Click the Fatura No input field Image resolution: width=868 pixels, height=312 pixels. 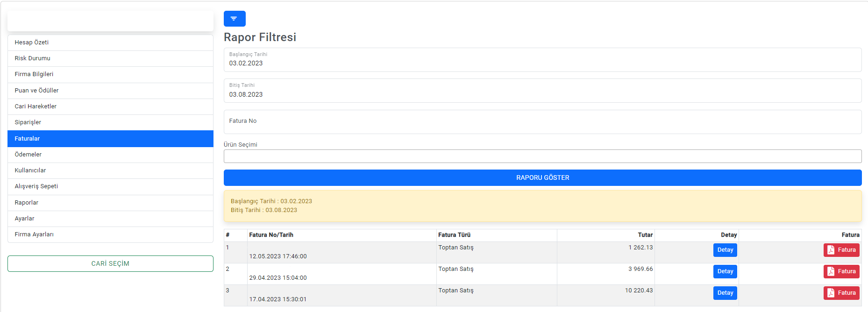542,122
